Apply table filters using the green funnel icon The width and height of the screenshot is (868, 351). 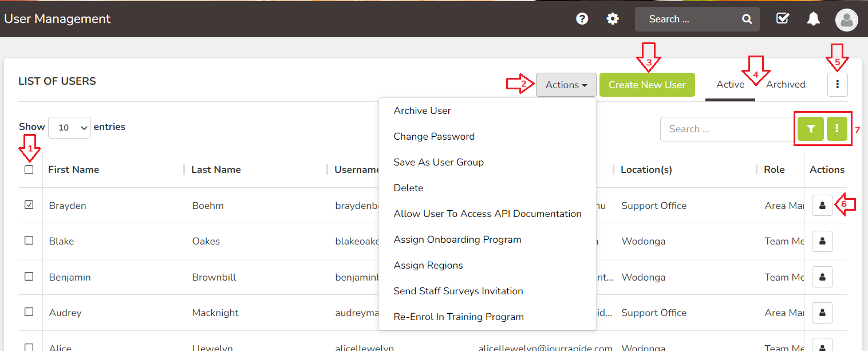810,129
